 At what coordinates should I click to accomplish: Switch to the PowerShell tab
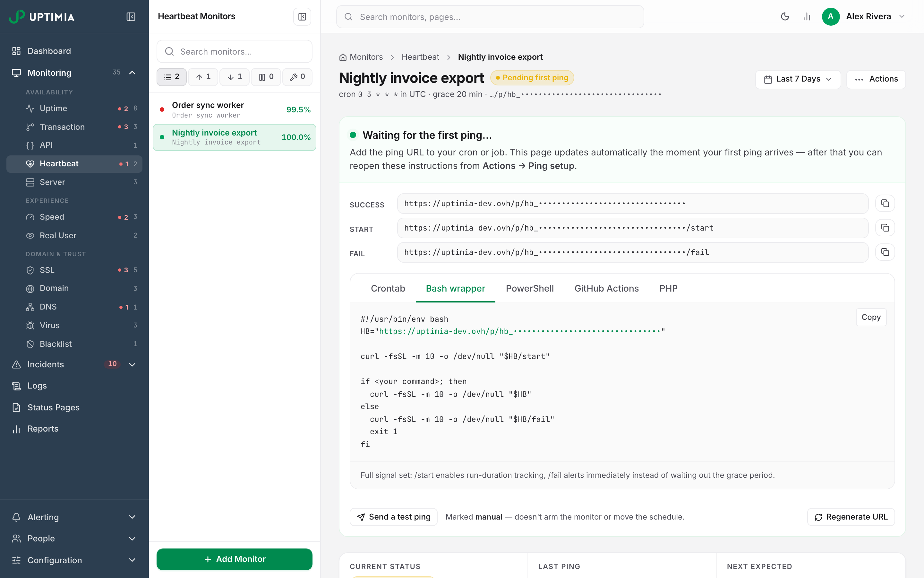pos(530,288)
